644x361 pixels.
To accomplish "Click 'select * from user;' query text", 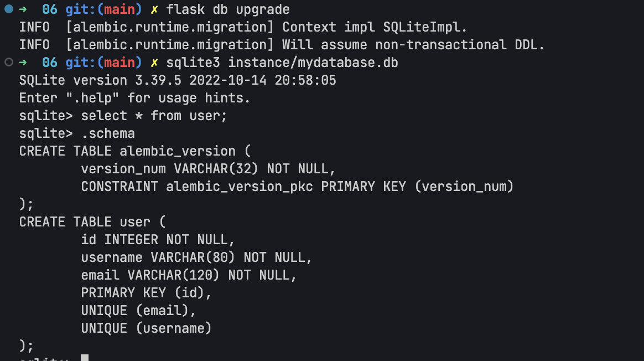I will click(x=154, y=116).
